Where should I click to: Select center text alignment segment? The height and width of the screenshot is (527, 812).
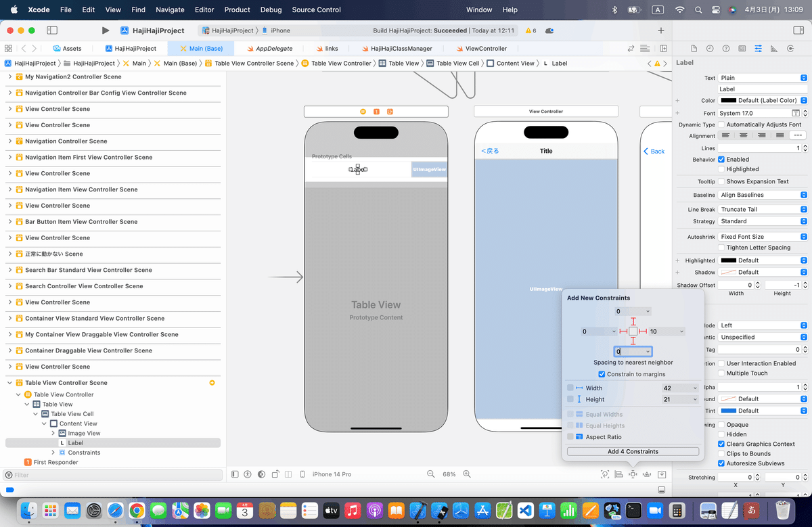pos(744,135)
